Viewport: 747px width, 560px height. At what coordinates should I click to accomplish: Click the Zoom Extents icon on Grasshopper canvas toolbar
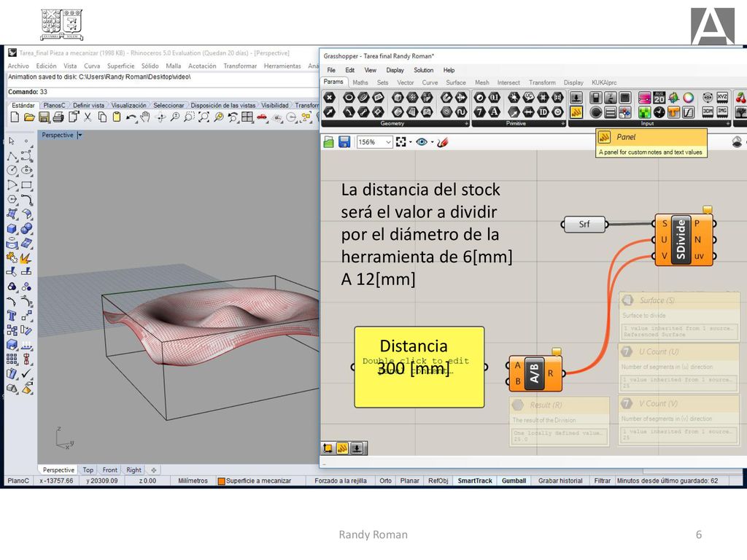click(x=400, y=142)
